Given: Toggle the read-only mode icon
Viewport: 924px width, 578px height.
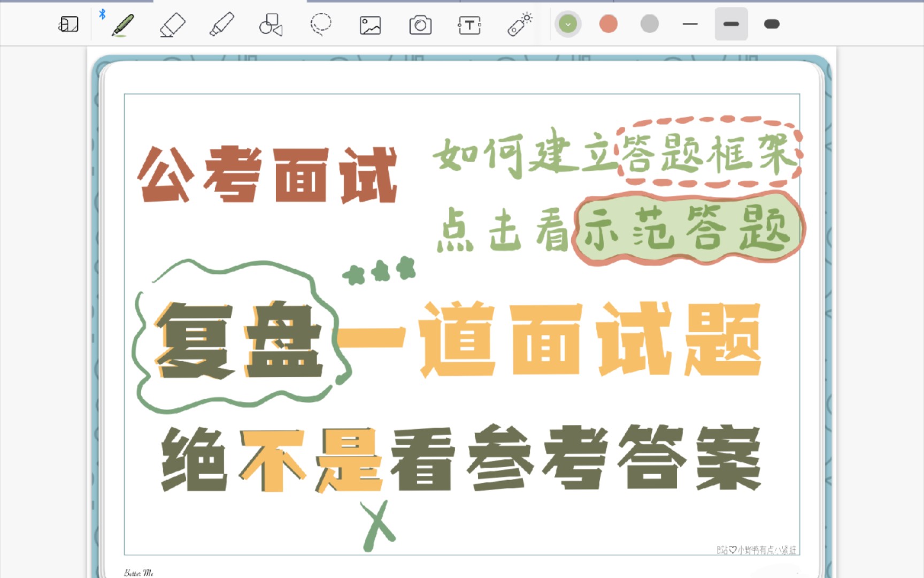Looking at the screenshot, I should pos(68,24).
